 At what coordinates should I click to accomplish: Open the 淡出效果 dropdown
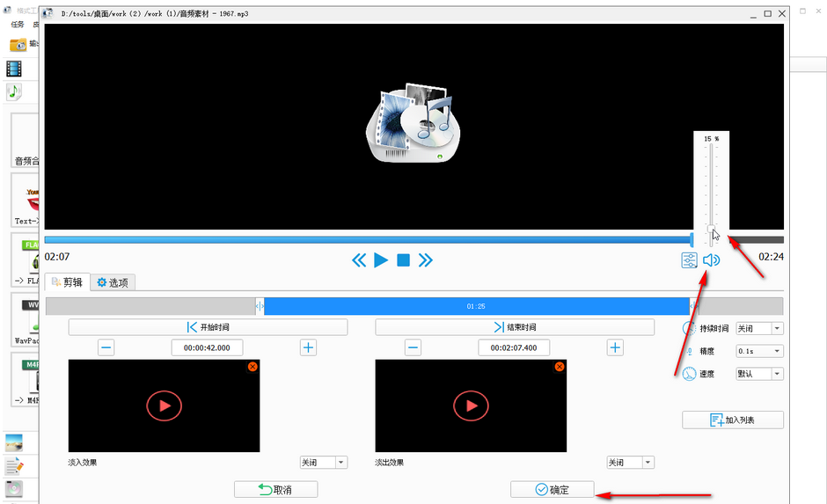coord(631,463)
